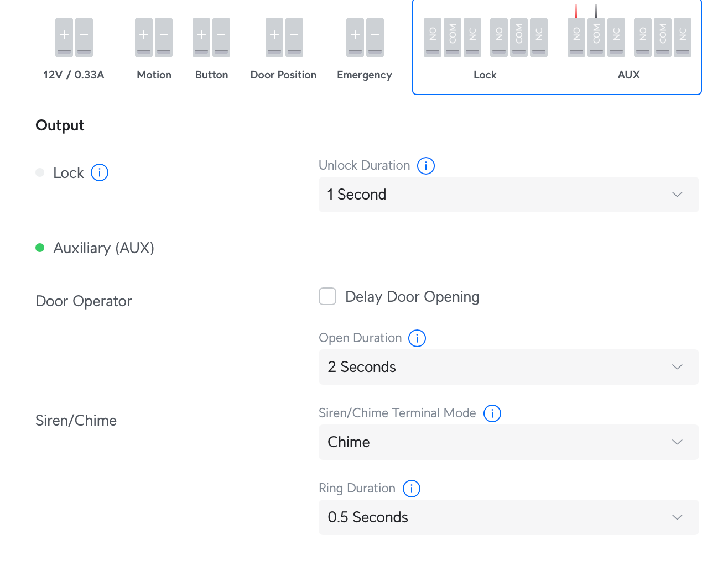Select the Motion terminal pair icon
Screen dimensions: 728x566
click(154, 38)
